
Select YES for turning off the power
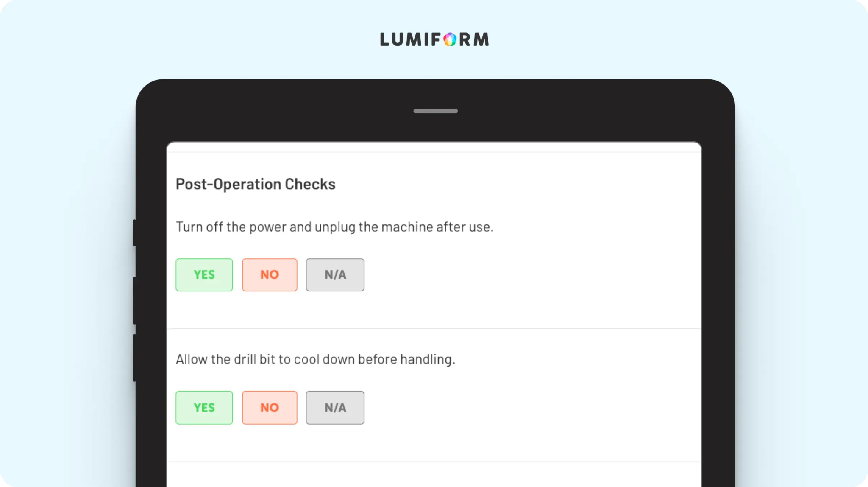(x=204, y=275)
